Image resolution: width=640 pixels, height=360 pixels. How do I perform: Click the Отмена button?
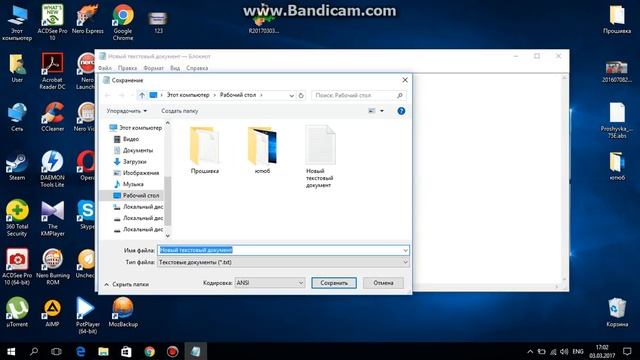[x=383, y=283]
